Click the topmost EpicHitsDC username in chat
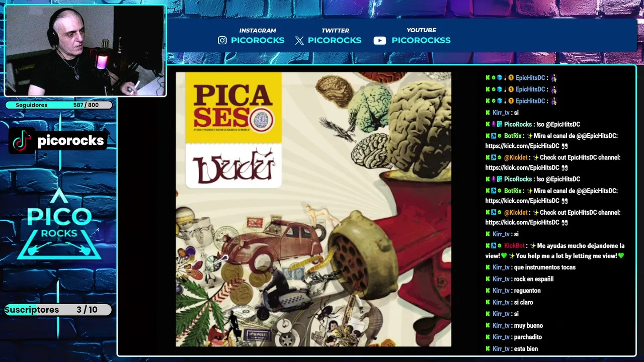The image size is (644, 362). click(x=530, y=78)
